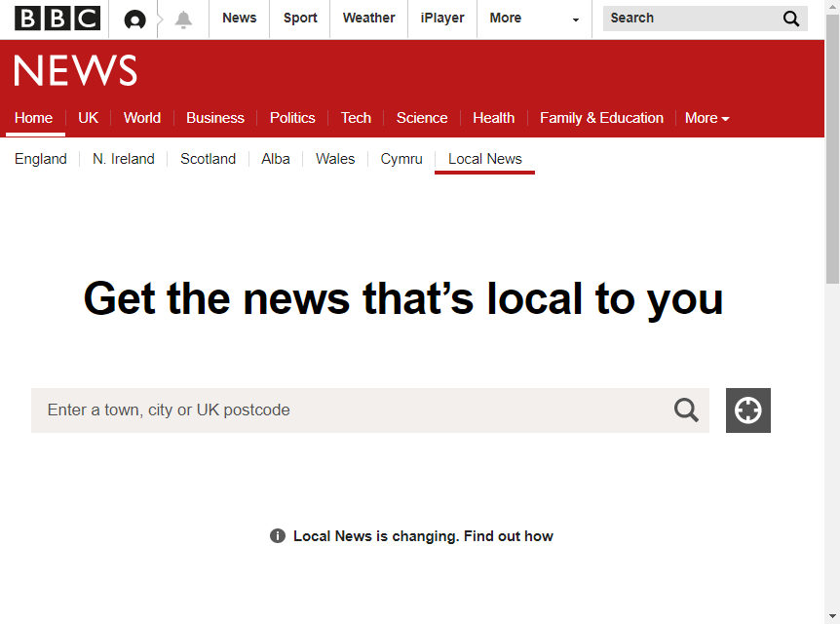The image size is (840, 624).
Task: Open News in the top BBC bar
Action: pyautogui.click(x=240, y=19)
